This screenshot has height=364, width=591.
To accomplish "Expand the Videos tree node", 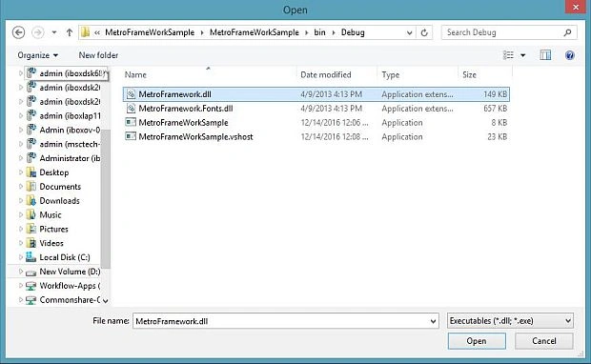I will click(21, 243).
